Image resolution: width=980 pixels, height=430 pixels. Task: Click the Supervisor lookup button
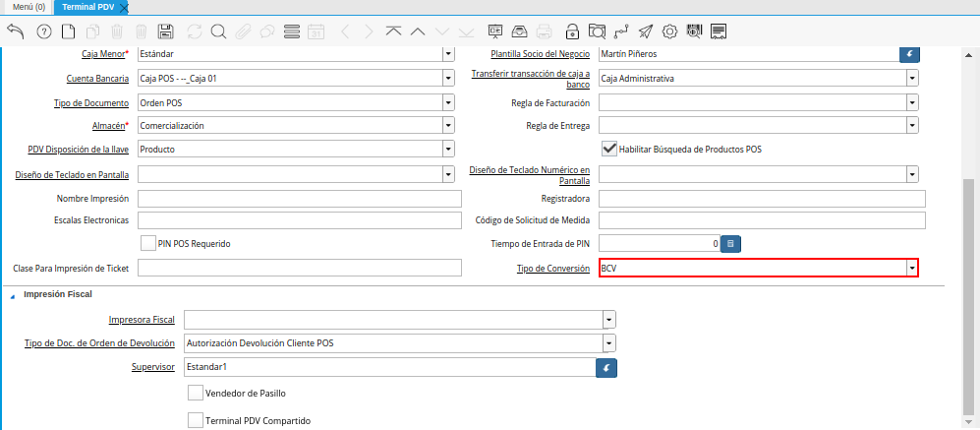click(606, 367)
